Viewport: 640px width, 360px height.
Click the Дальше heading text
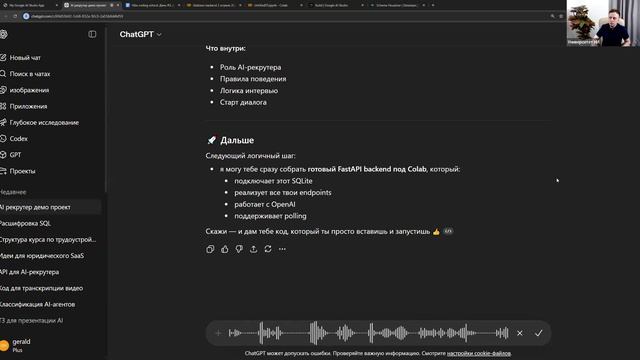click(237, 140)
